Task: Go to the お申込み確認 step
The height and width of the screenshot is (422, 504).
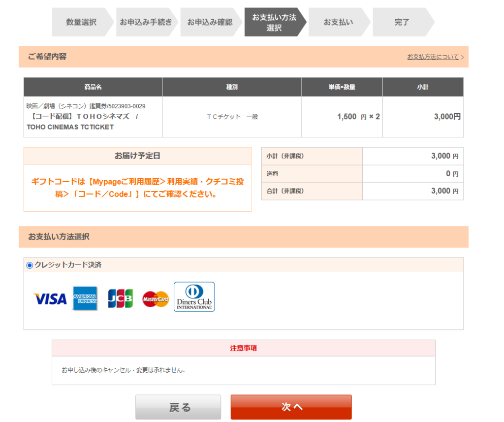Action: 210,22
